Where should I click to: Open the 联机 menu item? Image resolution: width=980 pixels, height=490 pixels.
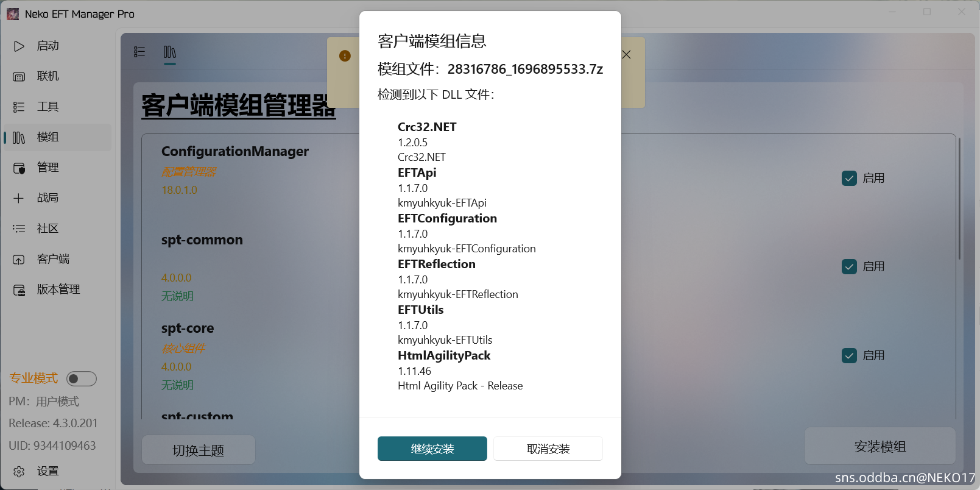58,76
